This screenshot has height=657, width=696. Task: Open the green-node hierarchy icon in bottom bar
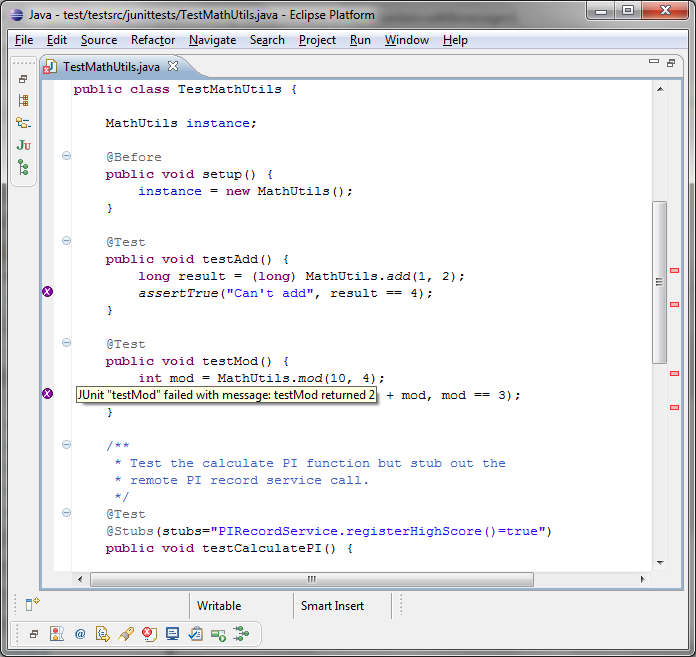click(x=241, y=634)
